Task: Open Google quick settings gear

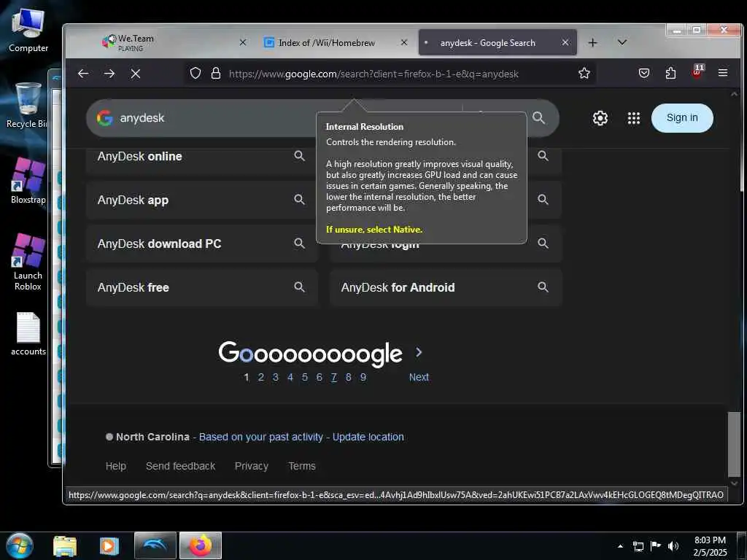Action: pyautogui.click(x=600, y=118)
